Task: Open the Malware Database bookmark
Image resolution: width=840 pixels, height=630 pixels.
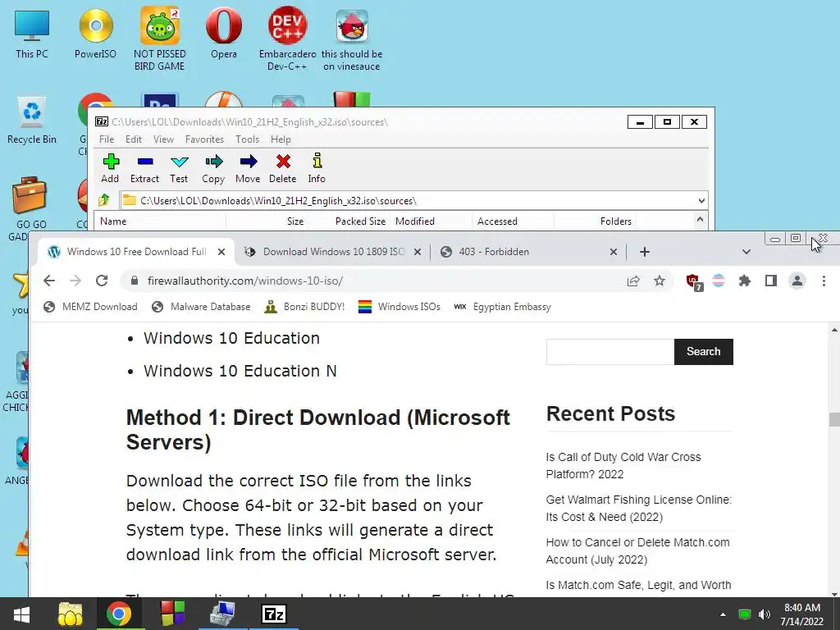Action: 202,307
